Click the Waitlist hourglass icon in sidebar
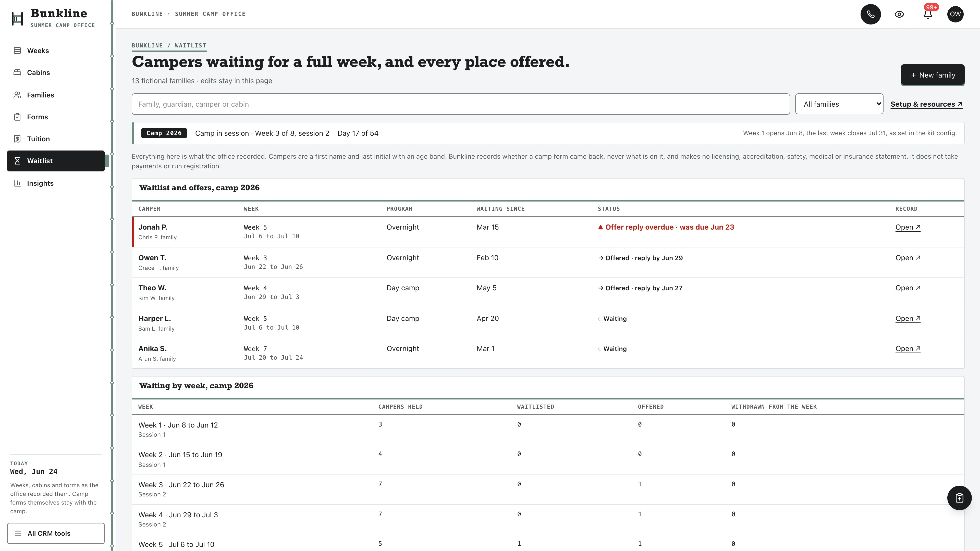 [17, 161]
